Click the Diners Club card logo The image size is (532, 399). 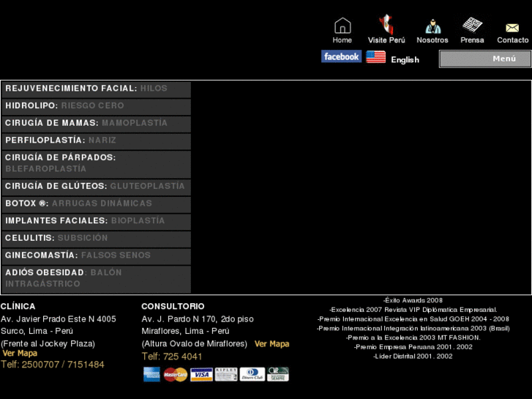pos(252,374)
